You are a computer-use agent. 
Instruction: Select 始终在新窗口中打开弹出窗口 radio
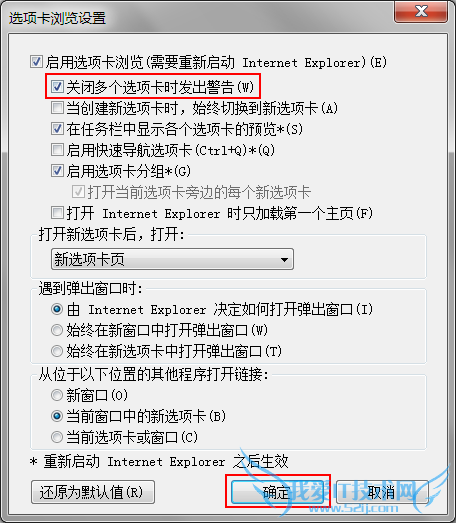57,330
